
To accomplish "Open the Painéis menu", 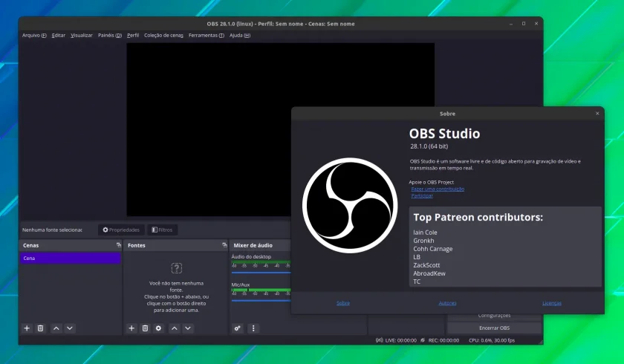I will click(110, 36).
